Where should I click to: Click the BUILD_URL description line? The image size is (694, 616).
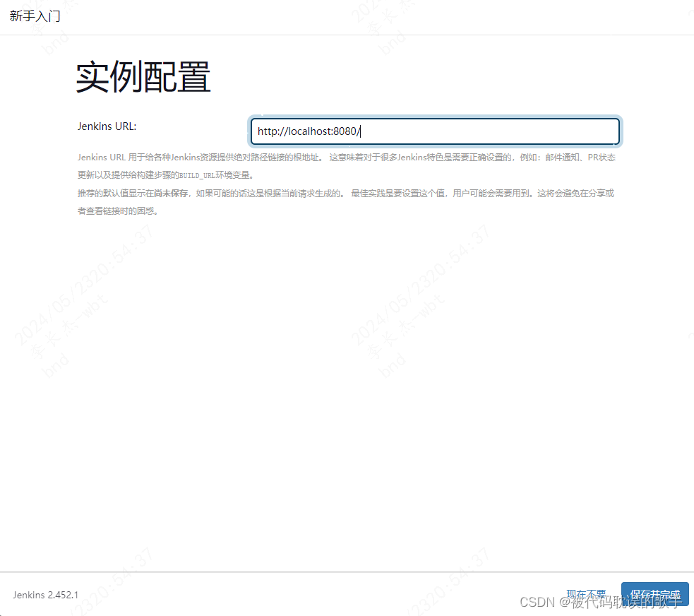tap(165, 175)
